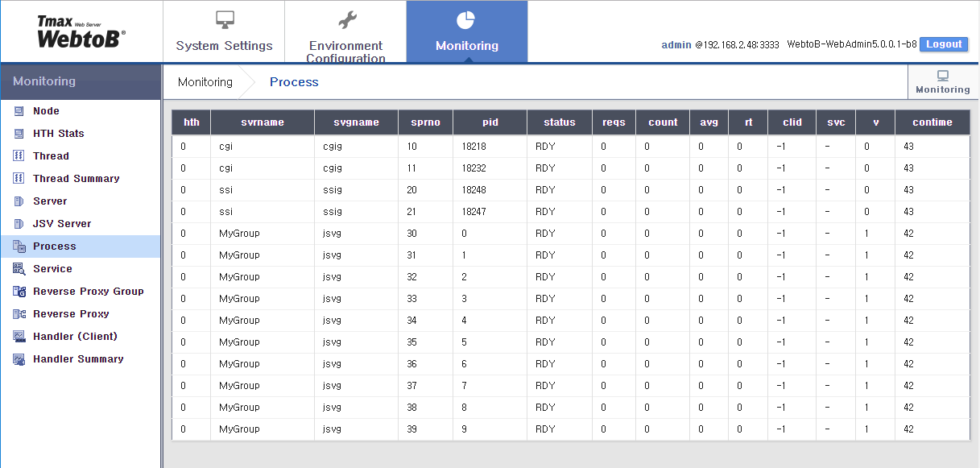Click the admin username text

676,45
